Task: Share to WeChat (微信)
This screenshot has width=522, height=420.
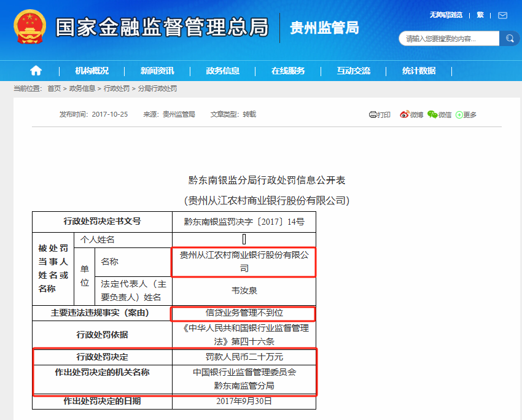Action: click(439, 115)
